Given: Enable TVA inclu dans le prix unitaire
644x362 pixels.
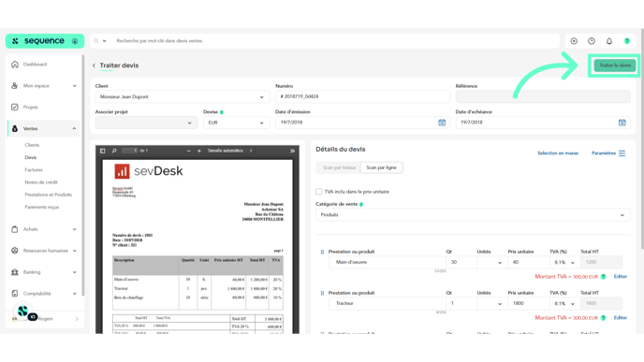Looking at the screenshot, I should click(x=318, y=192).
